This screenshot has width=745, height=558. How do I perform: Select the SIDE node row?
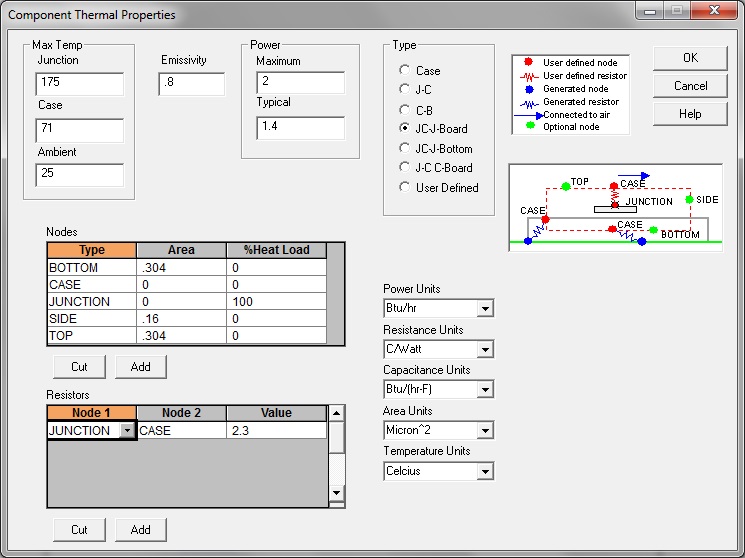coord(187,318)
